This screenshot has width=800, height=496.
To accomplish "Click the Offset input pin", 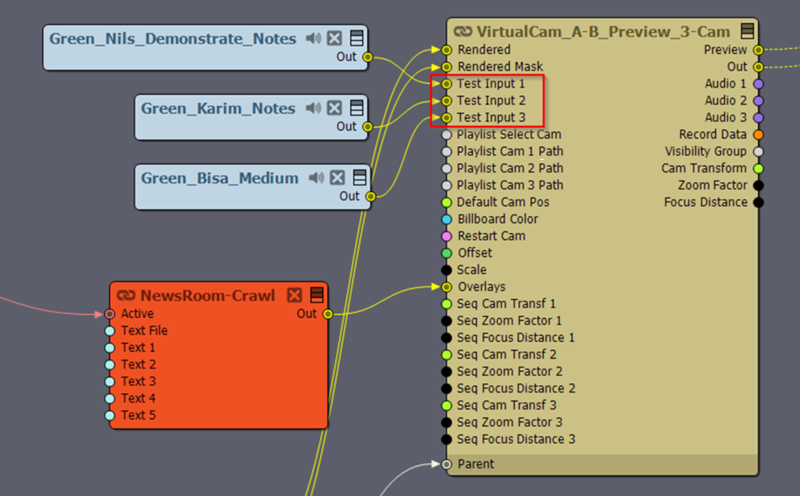I will 446,253.
